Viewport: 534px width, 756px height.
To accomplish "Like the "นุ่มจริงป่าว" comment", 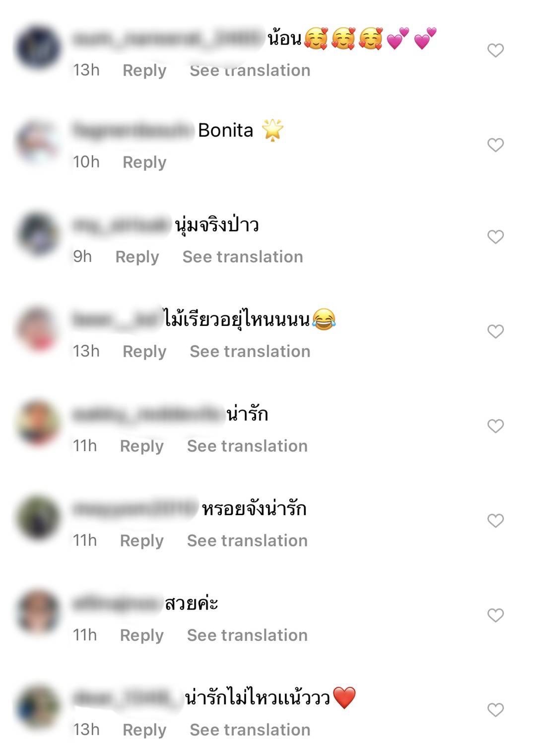I will coord(495,237).
